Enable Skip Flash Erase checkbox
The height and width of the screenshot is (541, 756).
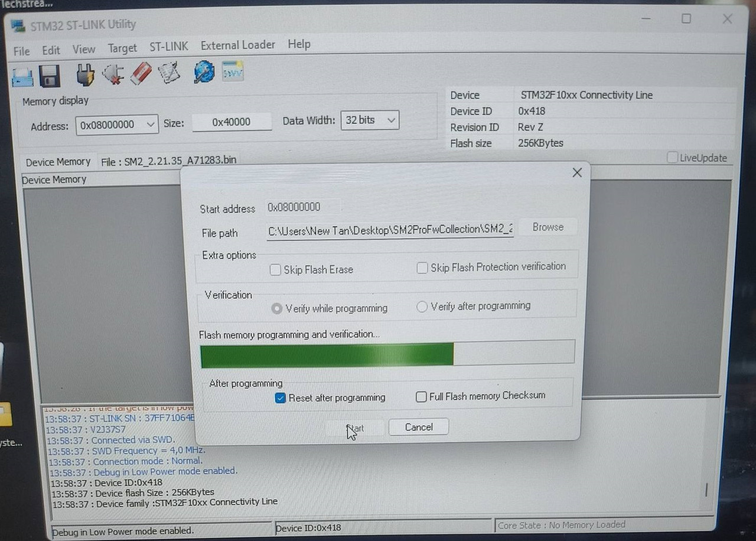275,270
